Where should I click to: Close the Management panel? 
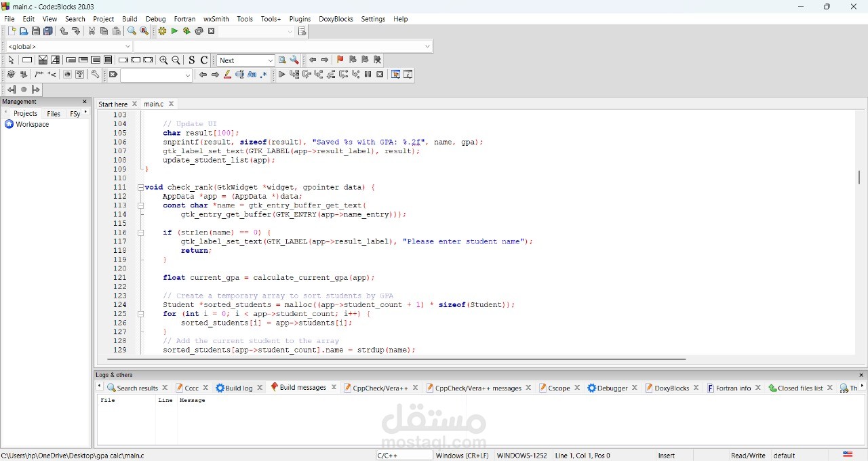85,102
